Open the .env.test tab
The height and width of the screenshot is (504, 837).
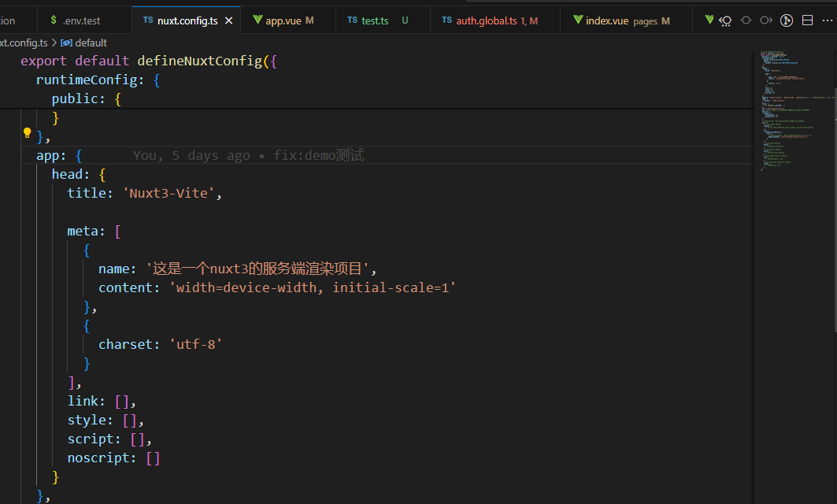[81, 20]
